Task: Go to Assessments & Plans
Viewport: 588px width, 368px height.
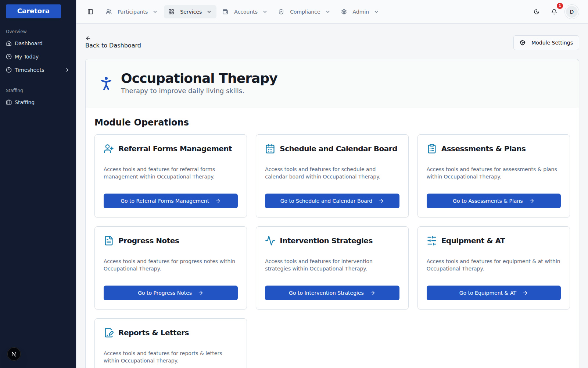Action: click(x=494, y=201)
